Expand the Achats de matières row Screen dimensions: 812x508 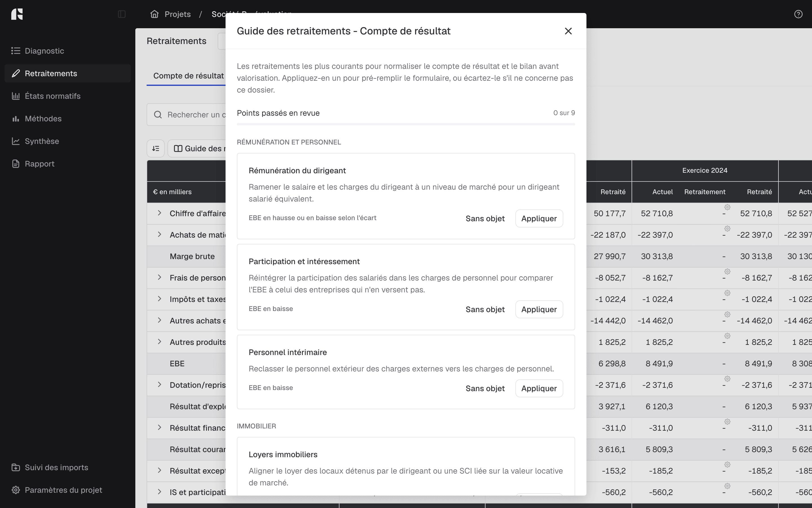(x=160, y=235)
